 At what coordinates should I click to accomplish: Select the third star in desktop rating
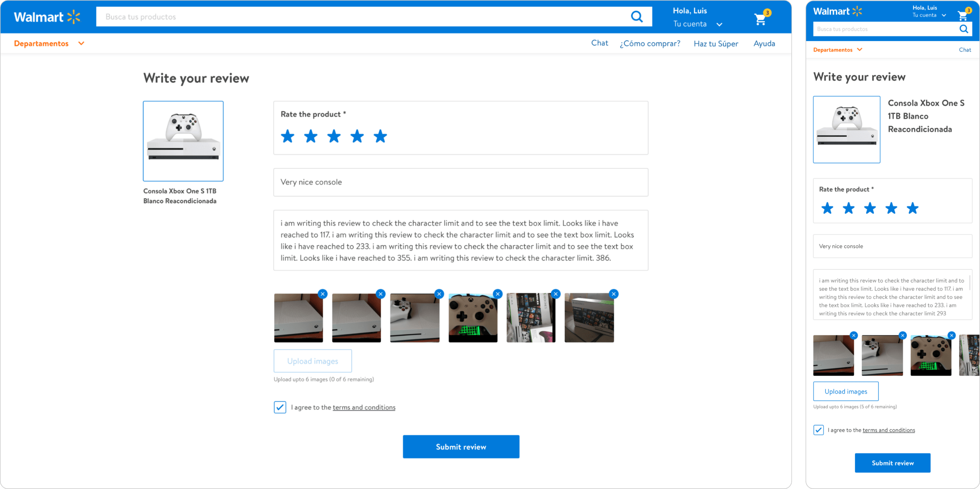click(x=334, y=136)
